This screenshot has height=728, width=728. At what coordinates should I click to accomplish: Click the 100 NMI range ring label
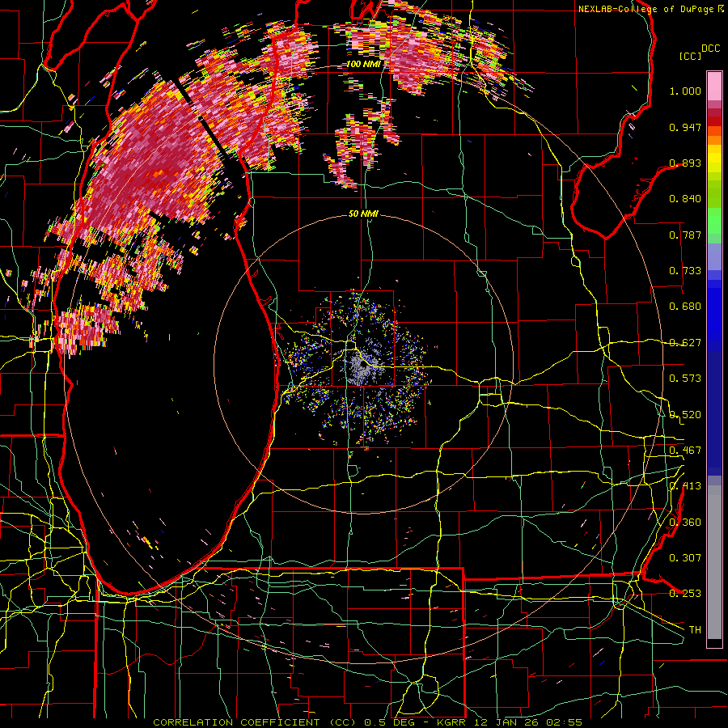pyautogui.click(x=363, y=64)
